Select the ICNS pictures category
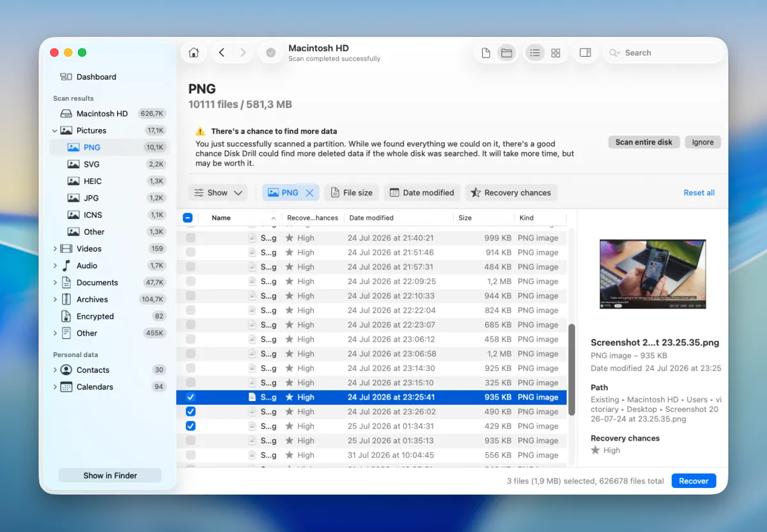Screen dimensions: 767x532 click(x=109, y=215)
